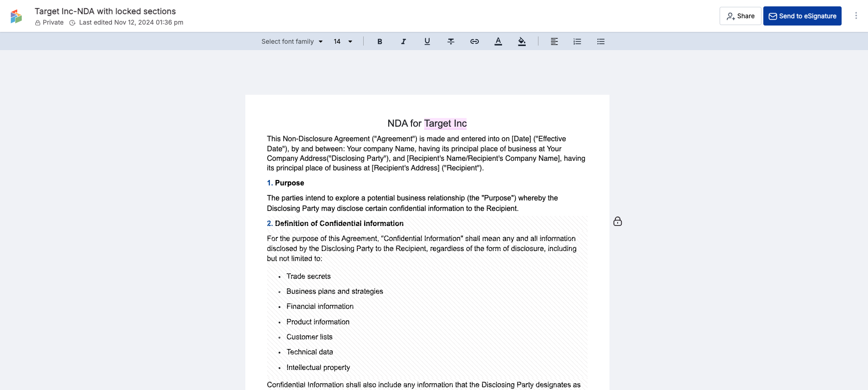Viewport: 868px width, 390px height.
Task: Open the highlight fill color tool
Action: coord(522,41)
